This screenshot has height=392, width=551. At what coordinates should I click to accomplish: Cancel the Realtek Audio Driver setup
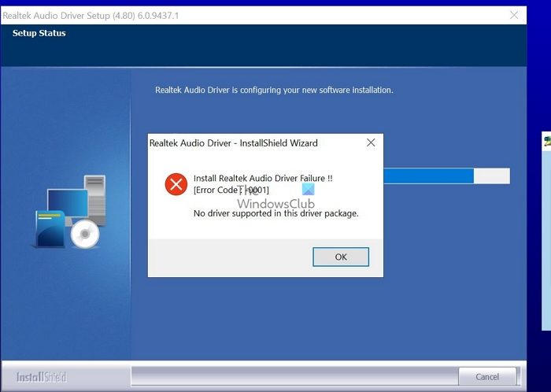point(487,376)
